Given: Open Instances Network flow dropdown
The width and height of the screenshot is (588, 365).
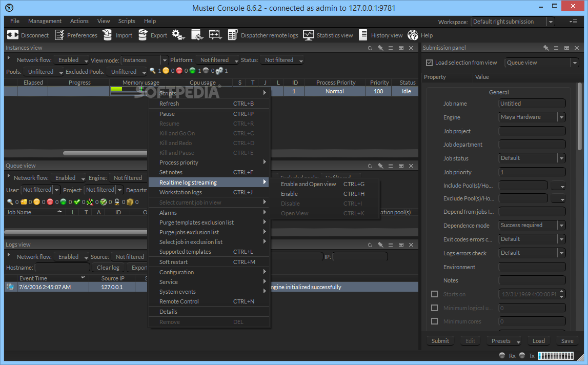Looking at the screenshot, I should tap(71, 60).
